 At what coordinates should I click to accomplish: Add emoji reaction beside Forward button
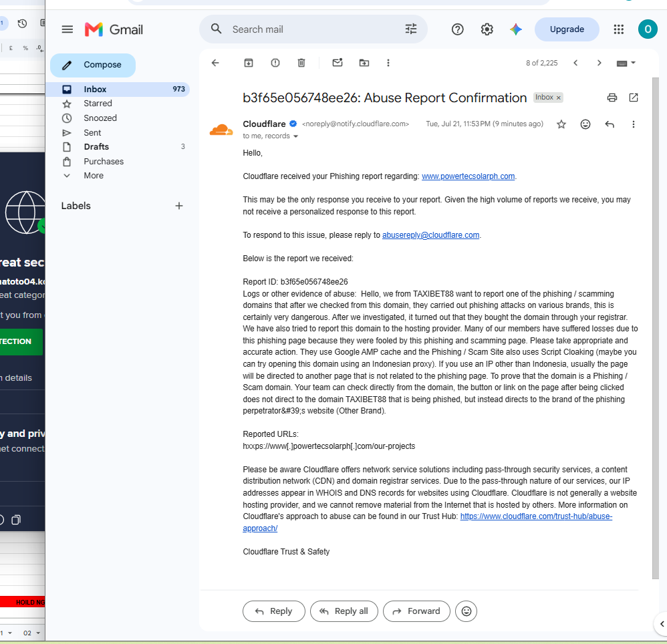tap(466, 611)
